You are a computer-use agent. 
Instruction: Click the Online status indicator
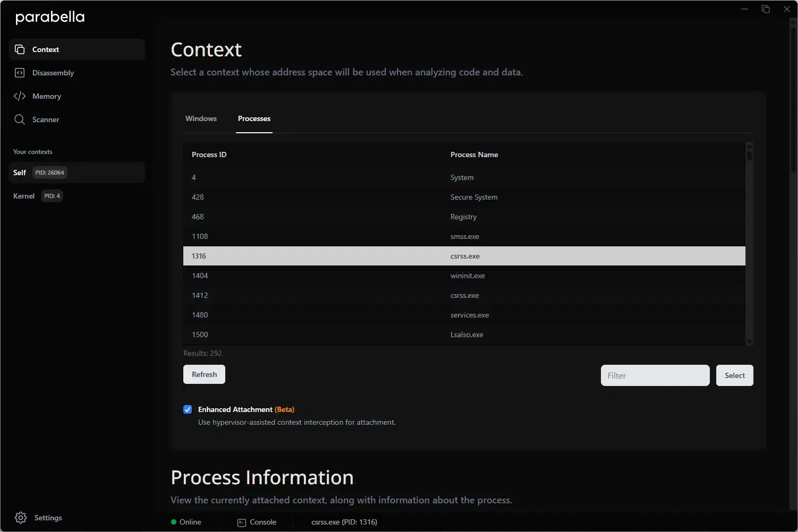[185, 522]
